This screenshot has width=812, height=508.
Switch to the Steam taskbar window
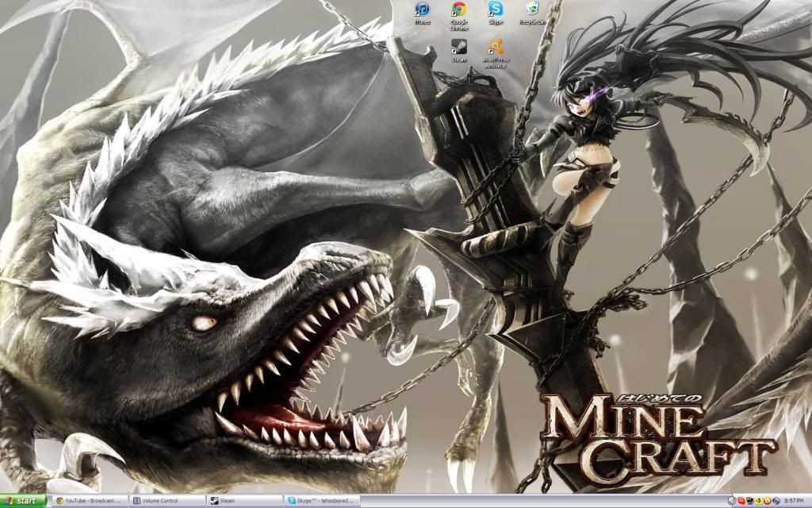[243, 501]
